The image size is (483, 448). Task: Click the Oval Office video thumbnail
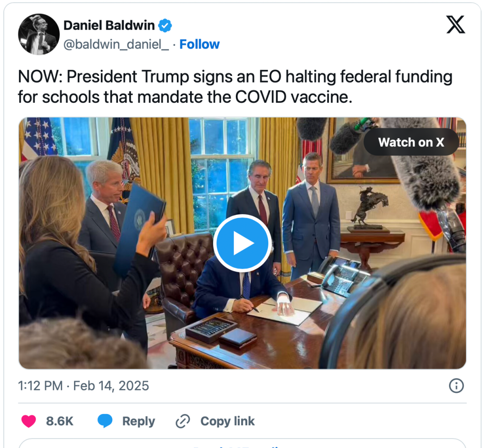[x=242, y=243]
